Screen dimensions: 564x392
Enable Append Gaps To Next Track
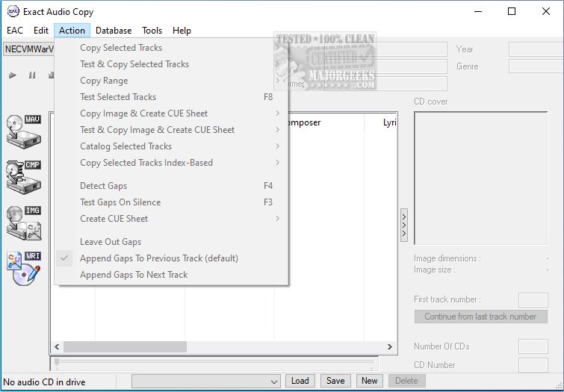tap(172, 275)
